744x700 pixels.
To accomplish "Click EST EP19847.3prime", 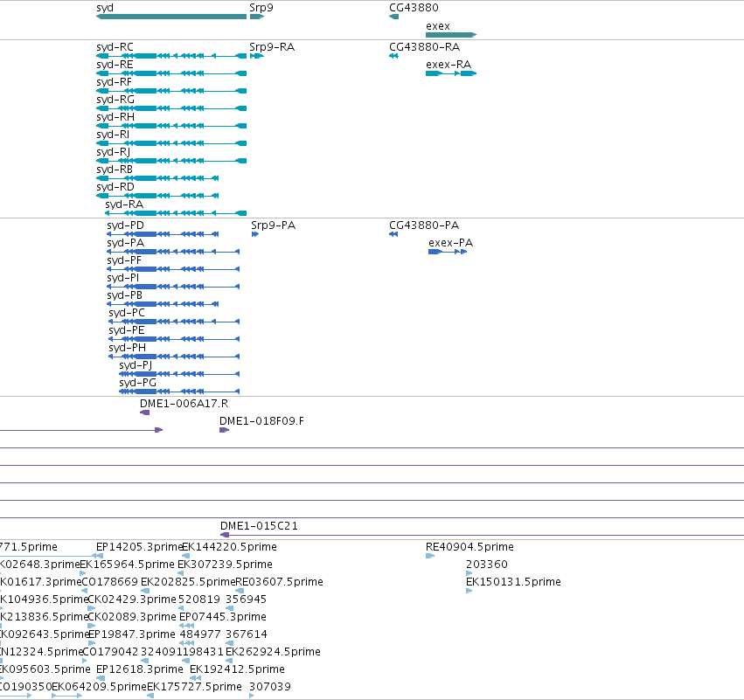I will (92, 643).
